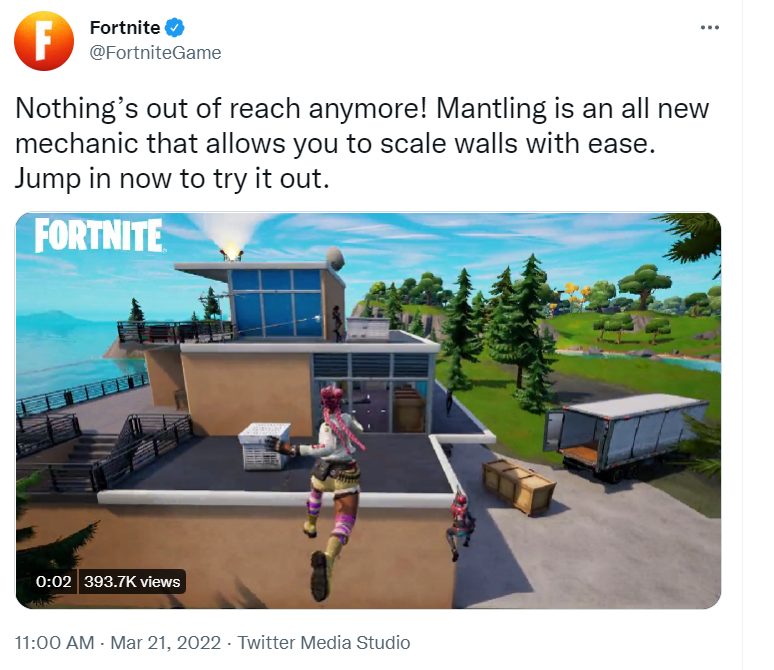
Task: Click the glowing beacon light on rooftop
Action: [x=232, y=252]
